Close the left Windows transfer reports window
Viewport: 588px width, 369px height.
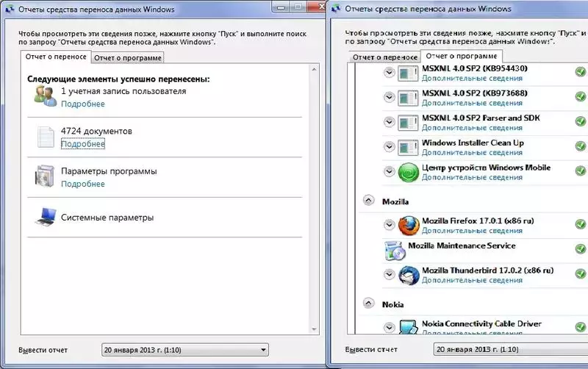coord(317,6)
